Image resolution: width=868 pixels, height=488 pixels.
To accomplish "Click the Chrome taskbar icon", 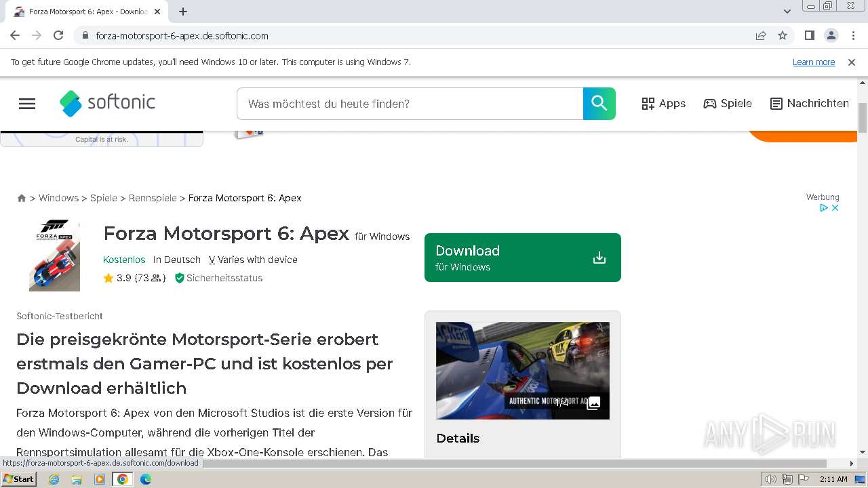I will pyautogui.click(x=122, y=479).
